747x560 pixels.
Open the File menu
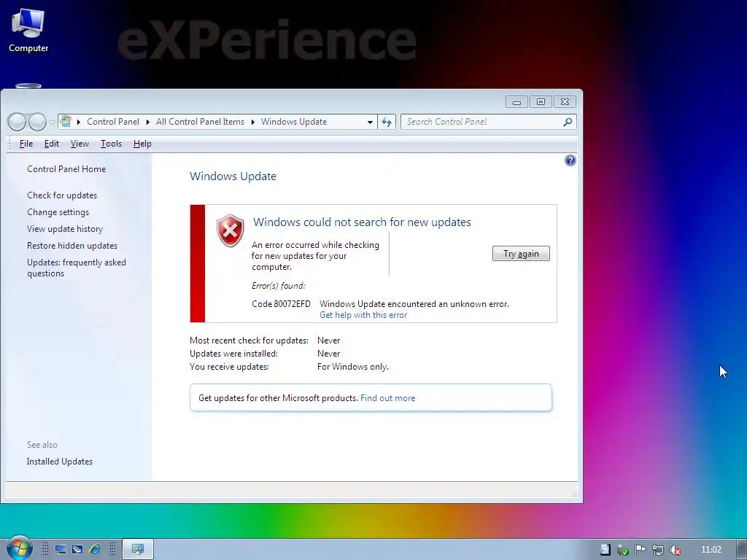tap(26, 144)
